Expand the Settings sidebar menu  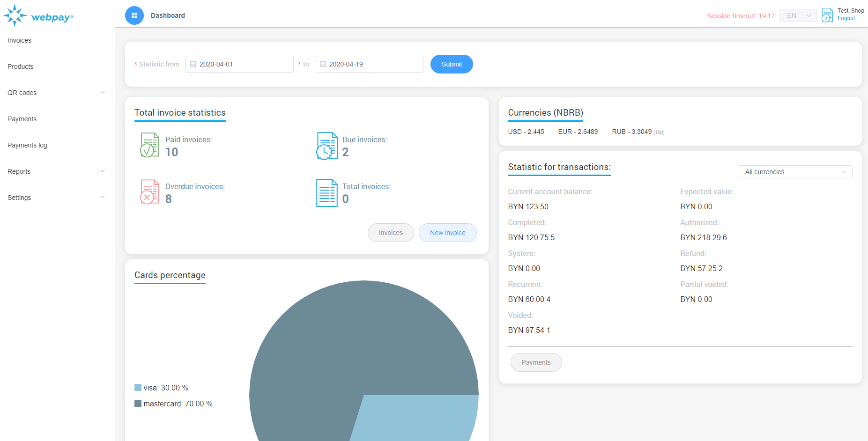pyautogui.click(x=56, y=198)
